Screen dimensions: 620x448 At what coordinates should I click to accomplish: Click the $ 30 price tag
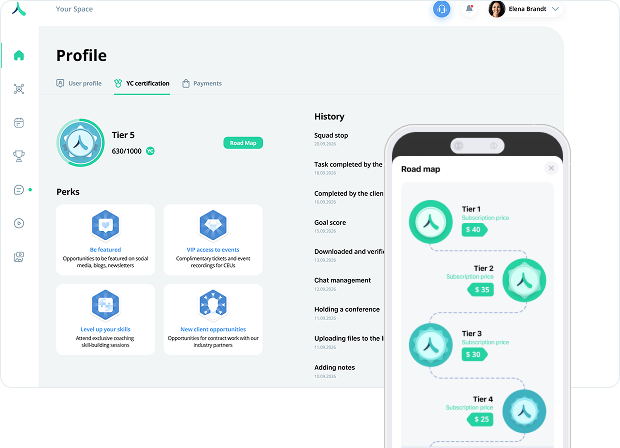[x=474, y=355]
